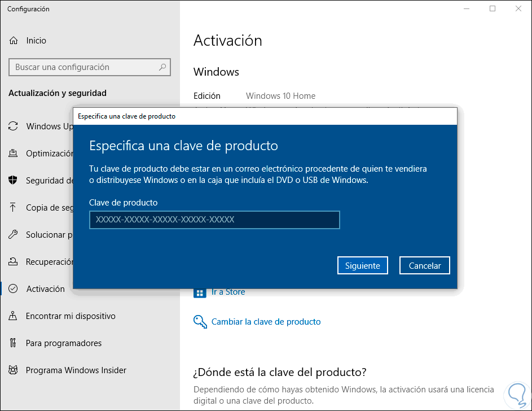Click Cambiar la clave de producto link
This screenshot has height=411, width=532.
pos(266,322)
